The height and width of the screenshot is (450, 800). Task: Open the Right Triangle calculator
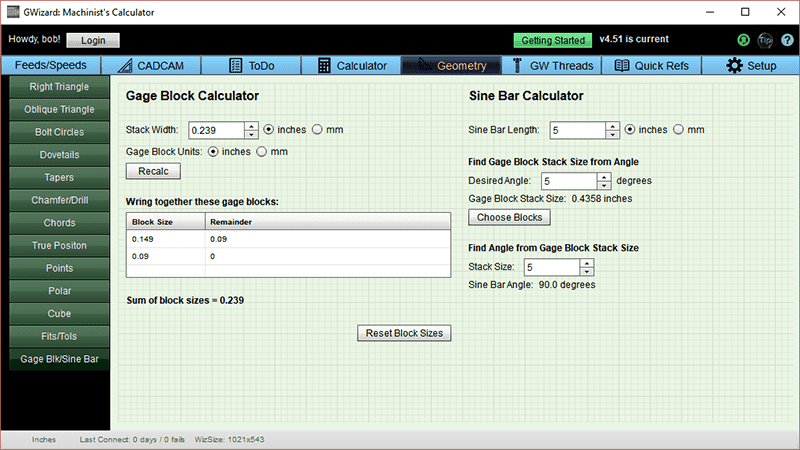[x=59, y=87]
